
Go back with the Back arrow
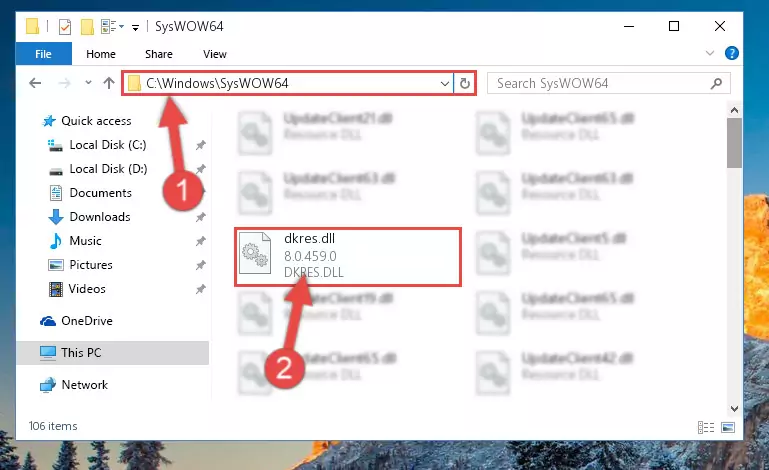coord(35,83)
